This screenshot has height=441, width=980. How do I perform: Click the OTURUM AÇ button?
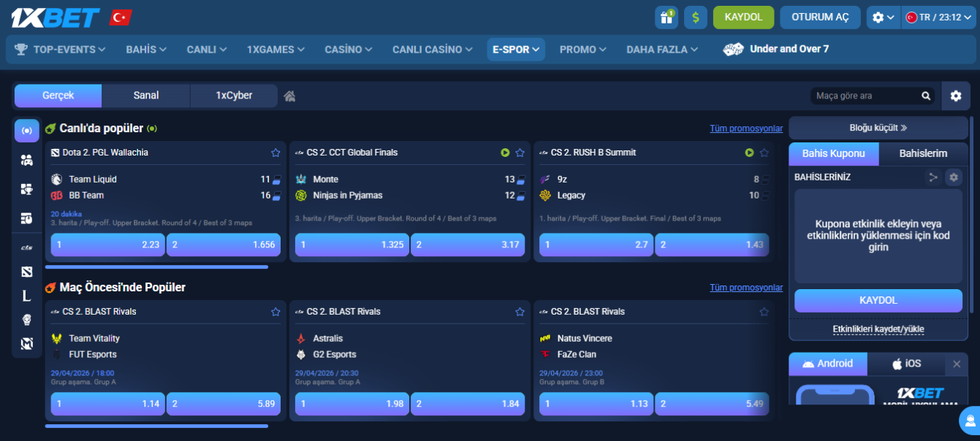click(x=821, y=18)
